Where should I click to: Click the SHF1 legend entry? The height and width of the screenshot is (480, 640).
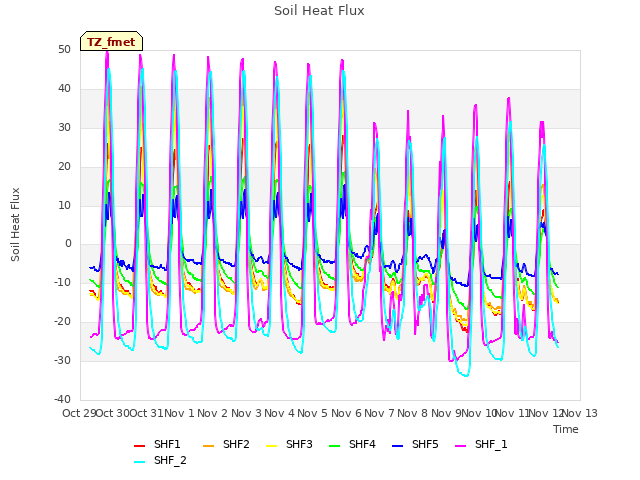point(157,444)
